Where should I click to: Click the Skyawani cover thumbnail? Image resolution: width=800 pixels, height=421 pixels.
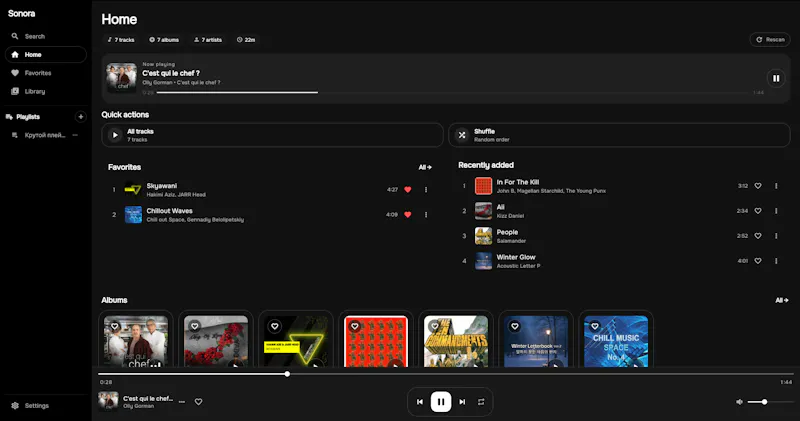133,189
